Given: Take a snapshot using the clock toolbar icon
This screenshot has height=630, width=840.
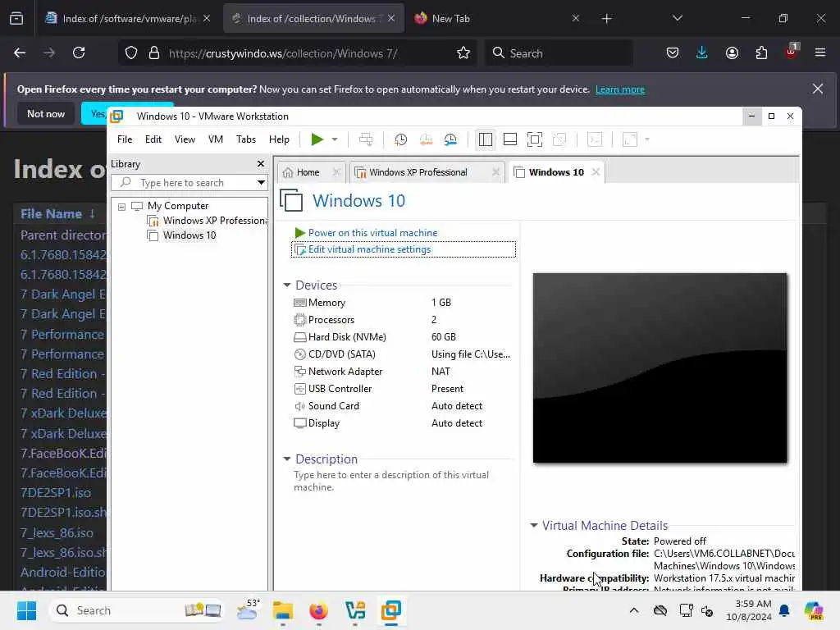Looking at the screenshot, I should coord(400,139).
